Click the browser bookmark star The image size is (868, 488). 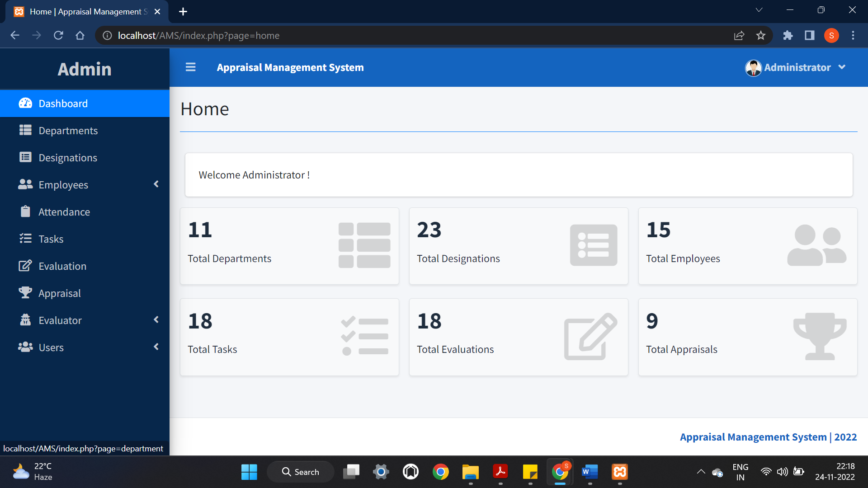coord(761,35)
